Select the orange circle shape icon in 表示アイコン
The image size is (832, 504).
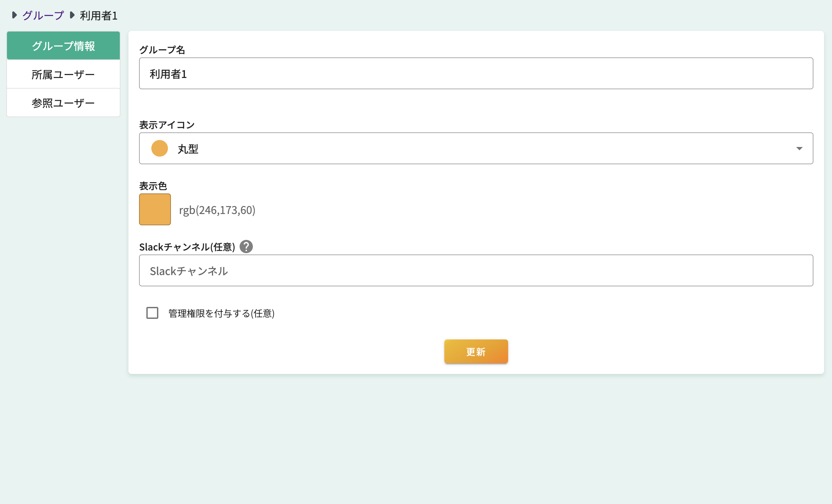click(x=159, y=148)
